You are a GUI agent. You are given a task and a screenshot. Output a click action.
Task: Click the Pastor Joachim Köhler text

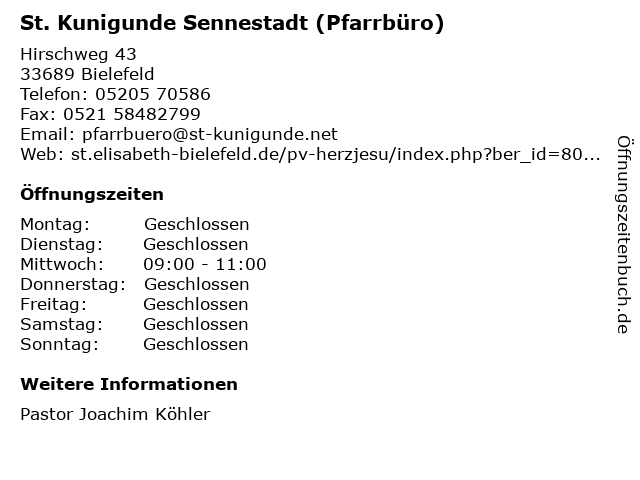click(x=115, y=414)
